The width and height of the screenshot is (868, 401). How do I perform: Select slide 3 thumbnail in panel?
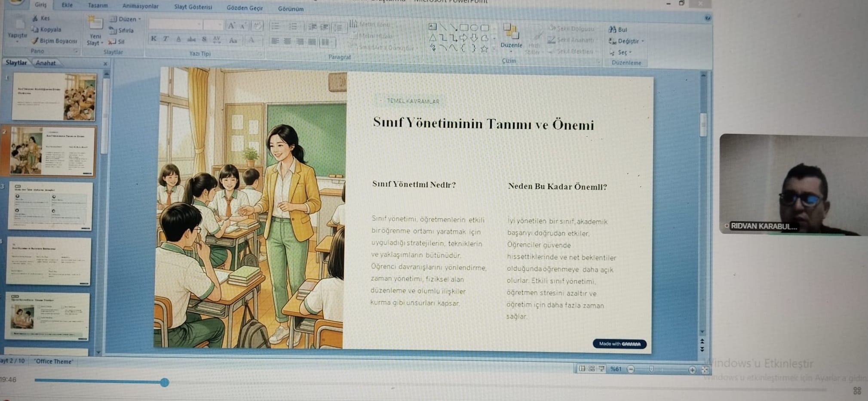click(x=50, y=206)
